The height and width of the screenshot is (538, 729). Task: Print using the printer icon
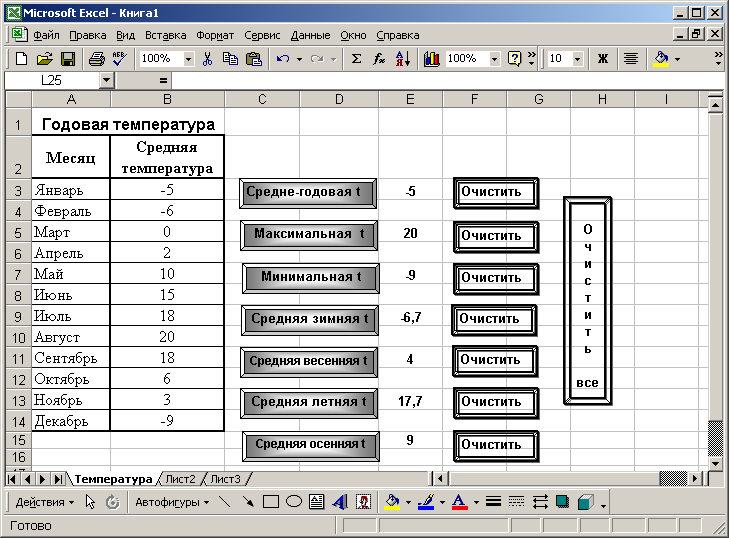(96, 59)
